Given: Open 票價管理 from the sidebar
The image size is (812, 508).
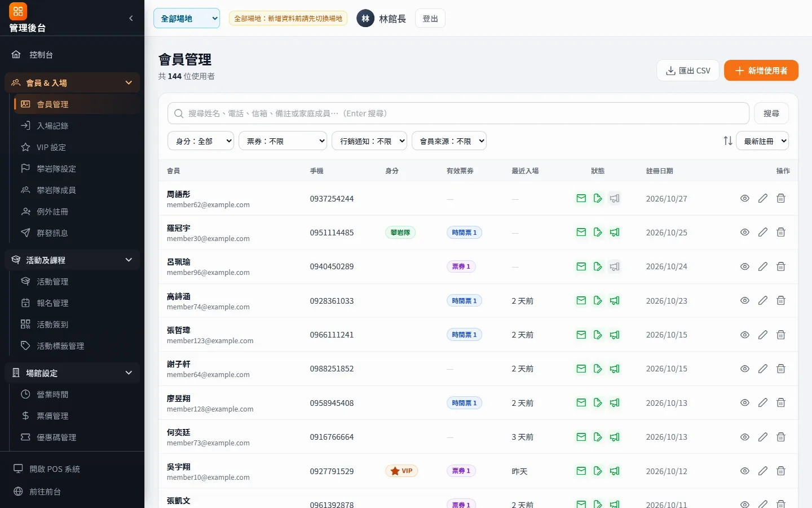Looking at the screenshot, I should [x=77, y=416].
